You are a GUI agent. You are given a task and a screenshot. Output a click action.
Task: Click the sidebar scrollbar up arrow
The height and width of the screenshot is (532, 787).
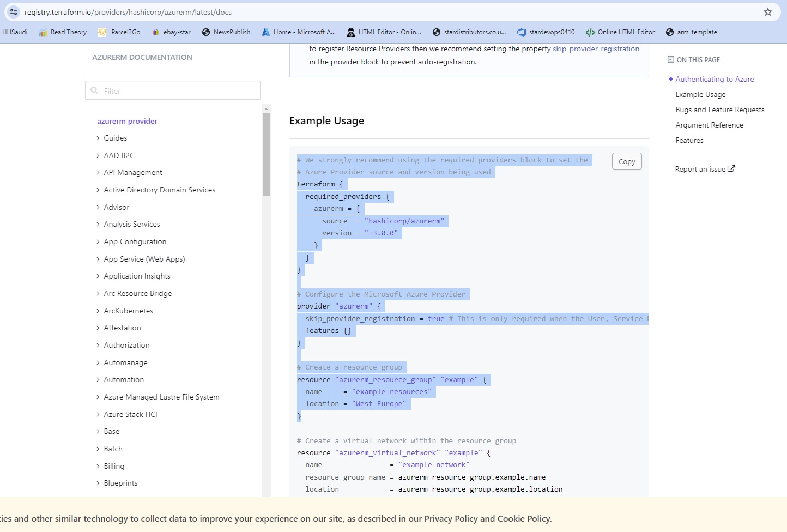pos(266,108)
